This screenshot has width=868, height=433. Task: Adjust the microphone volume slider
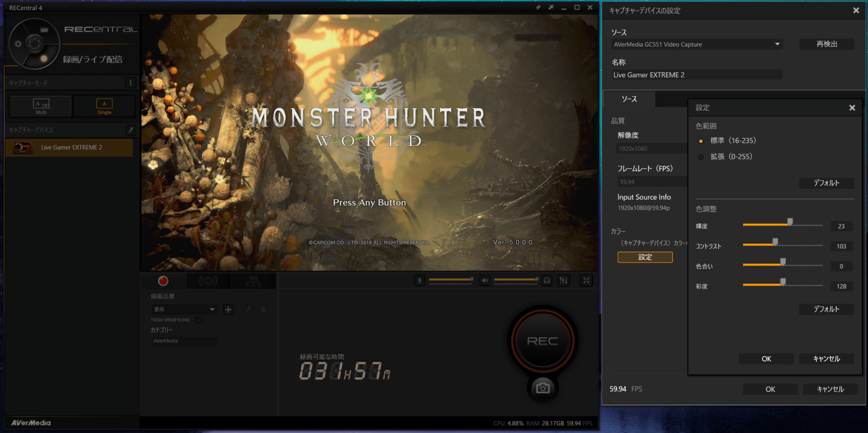click(x=451, y=280)
